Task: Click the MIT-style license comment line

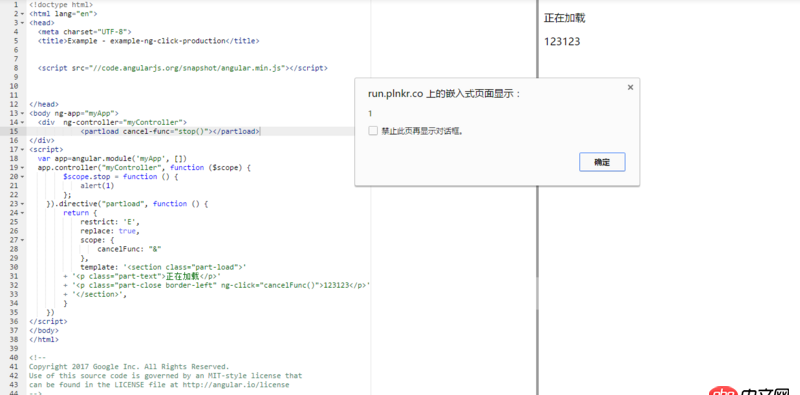Action: (165, 376)
